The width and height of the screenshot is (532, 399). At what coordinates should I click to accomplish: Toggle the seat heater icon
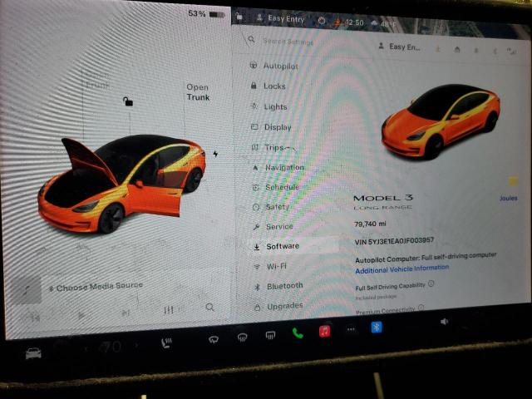[x=166, y=343]
